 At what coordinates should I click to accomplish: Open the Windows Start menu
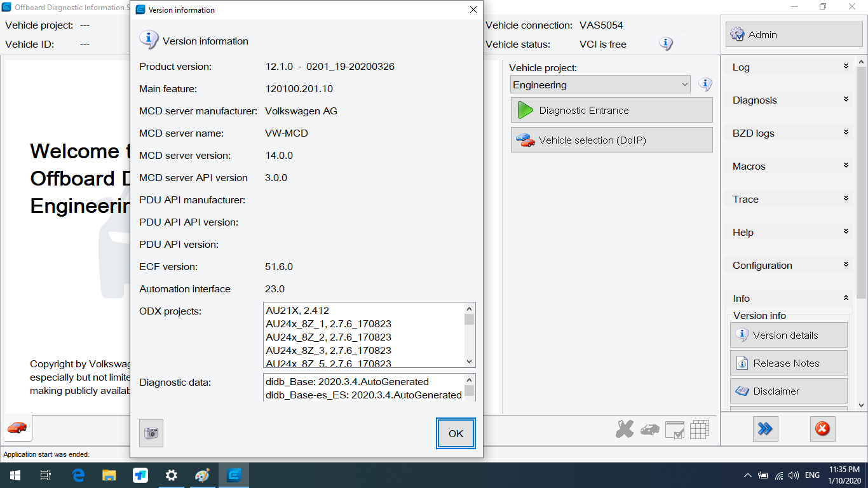click(15, 475)
